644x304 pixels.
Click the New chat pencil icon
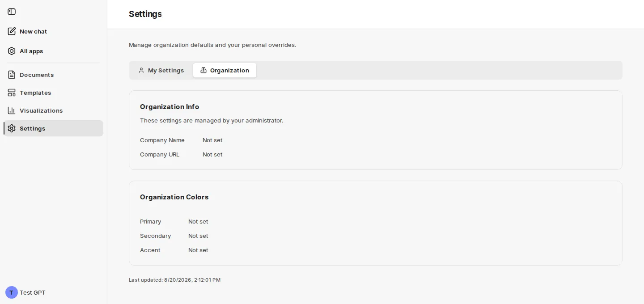point(12,31)
